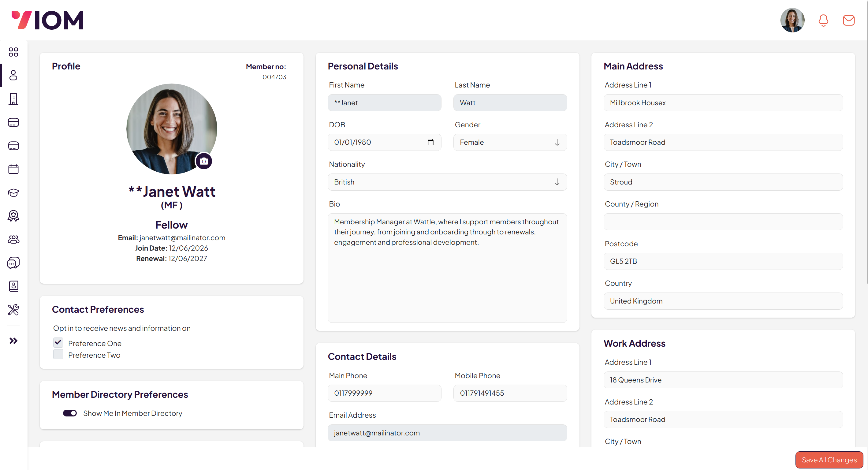Click the Email Address field
The image size is (868, 470).
[447, 433]
